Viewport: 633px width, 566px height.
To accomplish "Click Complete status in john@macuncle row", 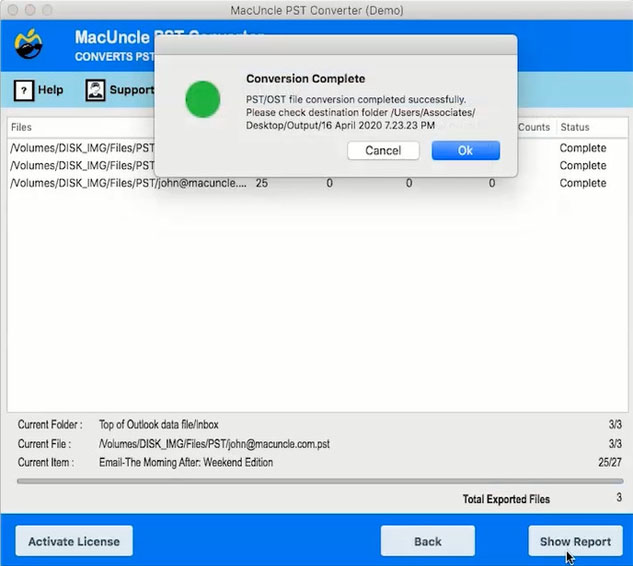I will (583, 183).
